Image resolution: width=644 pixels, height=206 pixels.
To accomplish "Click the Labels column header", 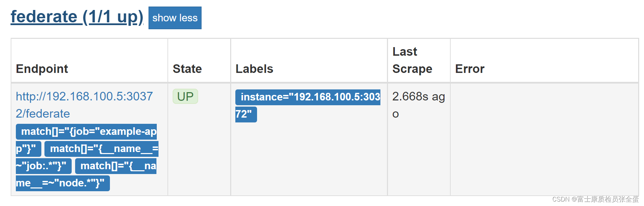I will [254, 69].
